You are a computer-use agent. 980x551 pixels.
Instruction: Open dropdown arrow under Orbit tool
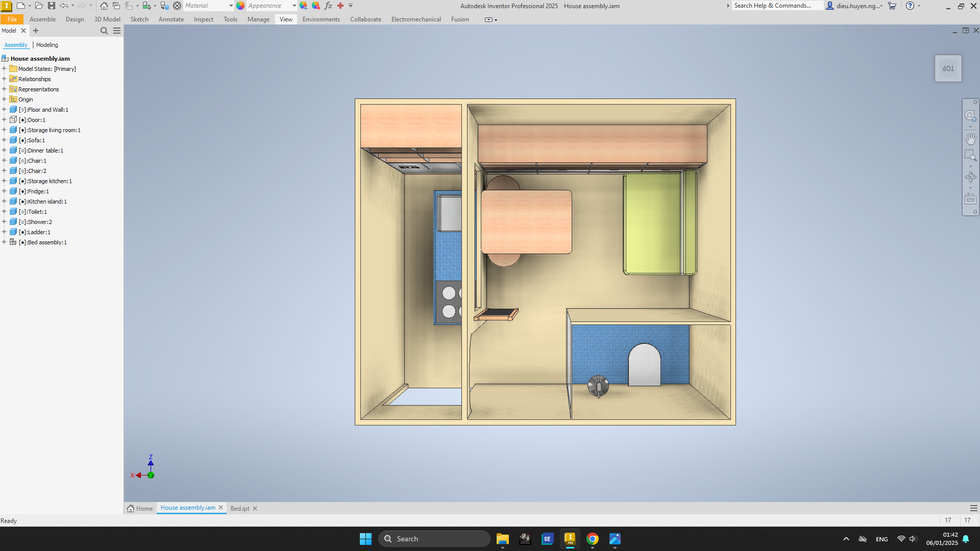point(970,188)
